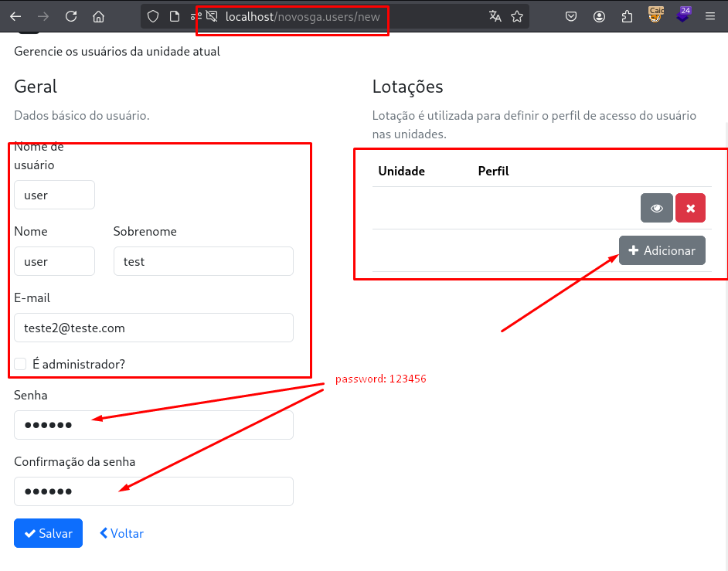Image resolution: width=728 pixels, height=571 pixels.
Task: Open the tracking protection shield icon
Action: pos(153,16)
